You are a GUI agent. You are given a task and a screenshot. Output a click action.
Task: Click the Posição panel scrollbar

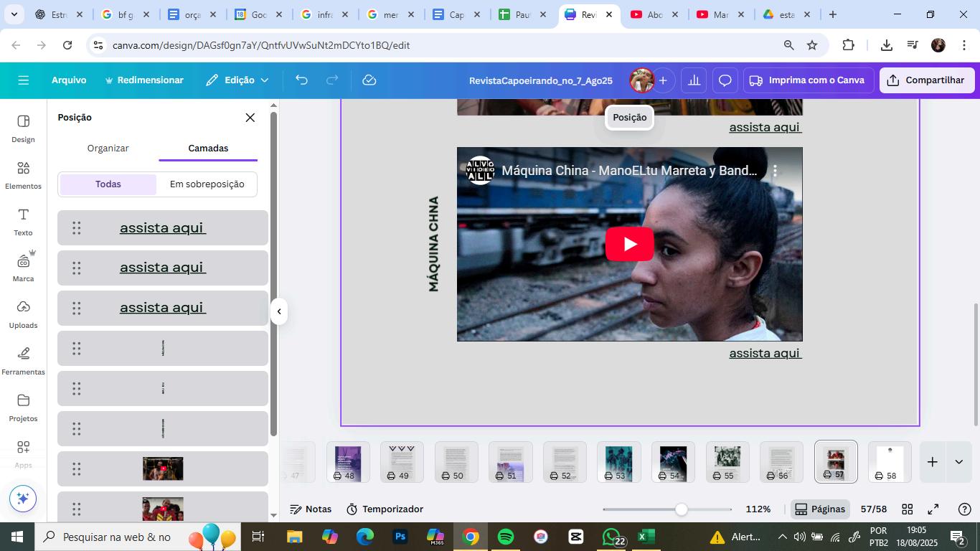(x=273, y=273)
